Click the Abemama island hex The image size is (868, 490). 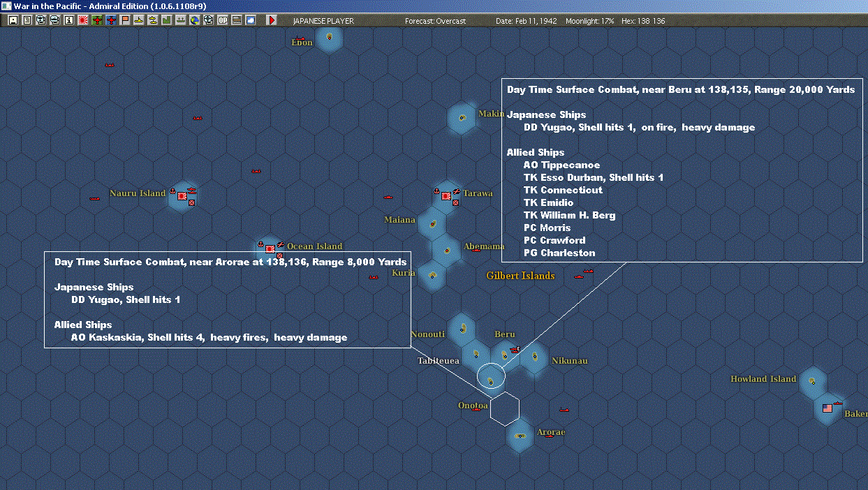coord(446,250)
